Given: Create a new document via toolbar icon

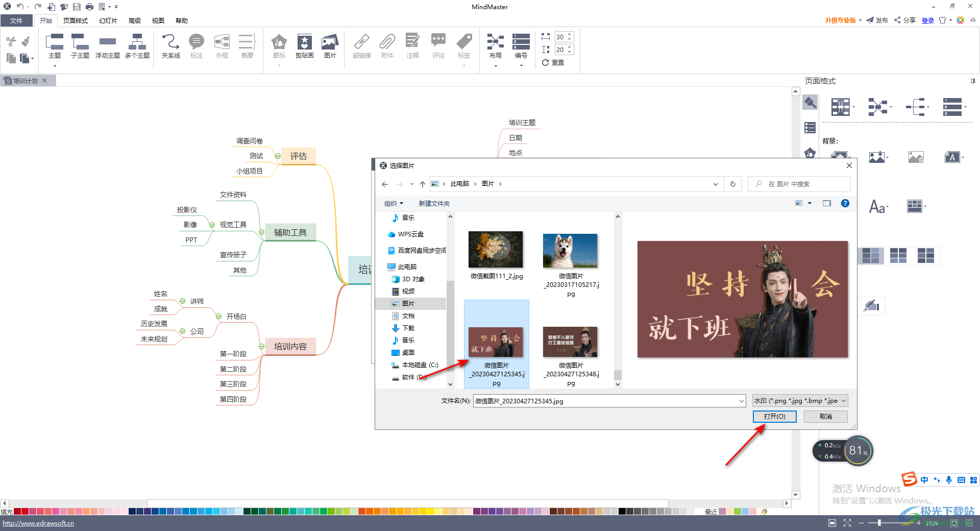Looking at the screenshot, I should click(x=52, y=7).
